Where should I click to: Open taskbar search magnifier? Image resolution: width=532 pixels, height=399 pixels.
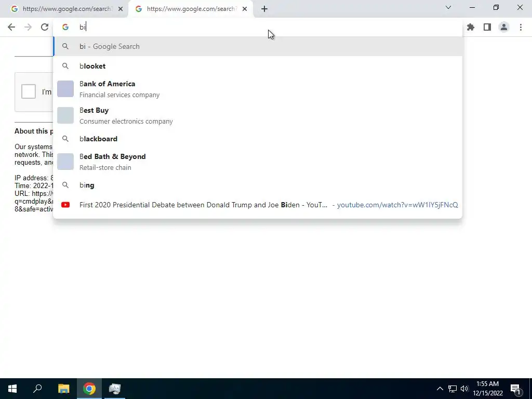coord(37,389)
